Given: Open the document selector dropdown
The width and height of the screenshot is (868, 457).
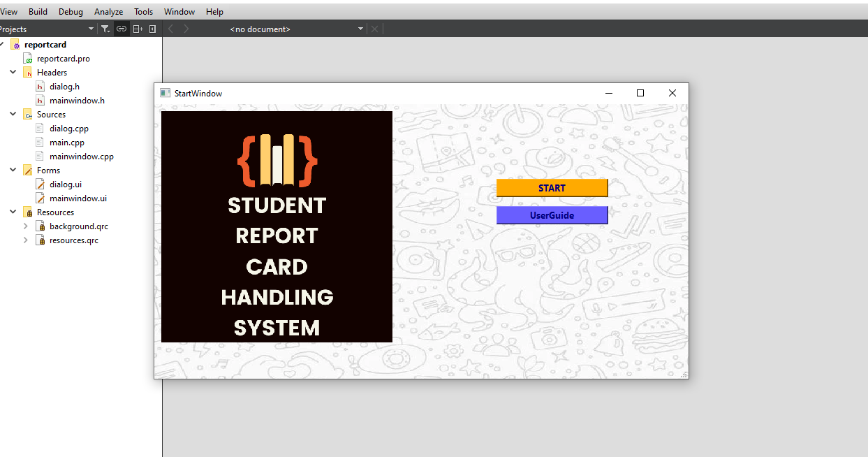Looking at the screenshot, I should coord(360,29).
